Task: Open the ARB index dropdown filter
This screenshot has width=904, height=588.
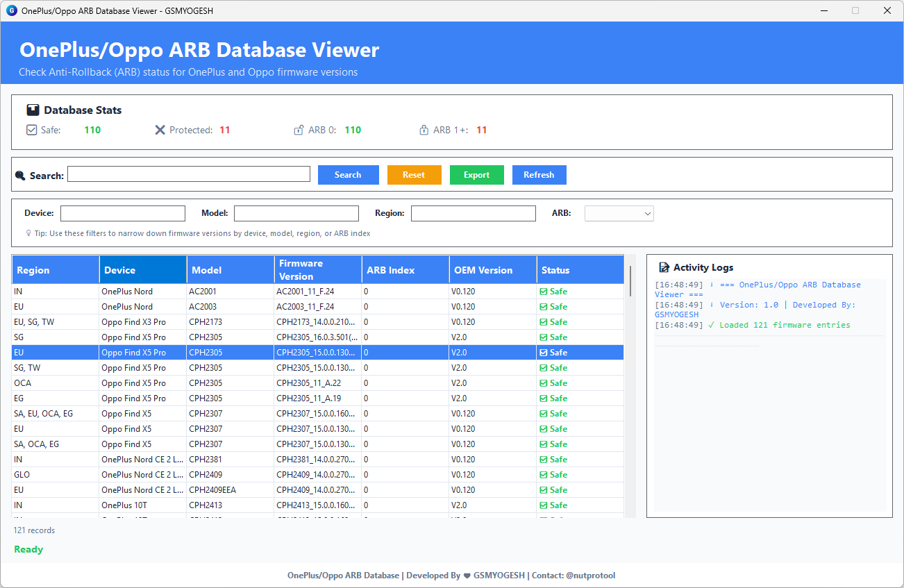Action: (619, 214)
